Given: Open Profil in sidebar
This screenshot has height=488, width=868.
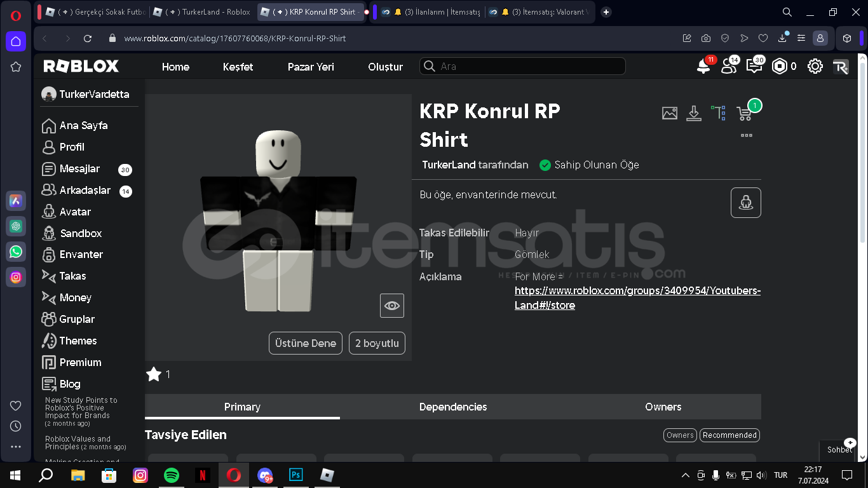Looking at the screenshot, I should pos(63,147).
